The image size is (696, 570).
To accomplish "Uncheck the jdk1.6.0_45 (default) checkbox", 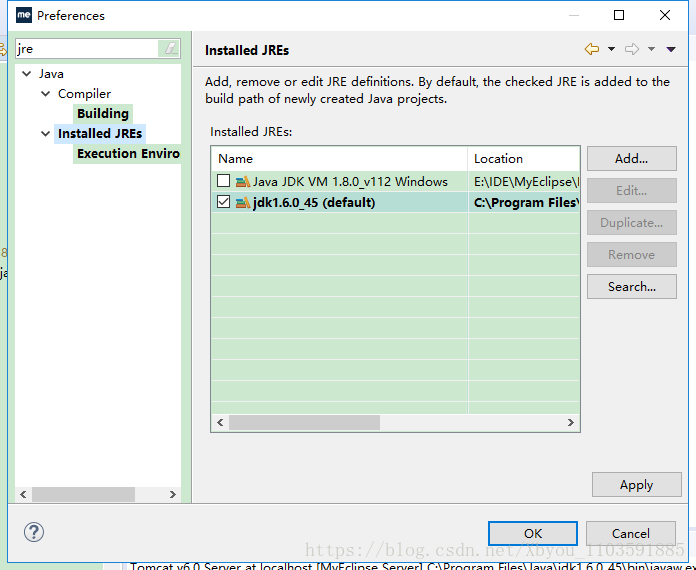I will [223, 202].
